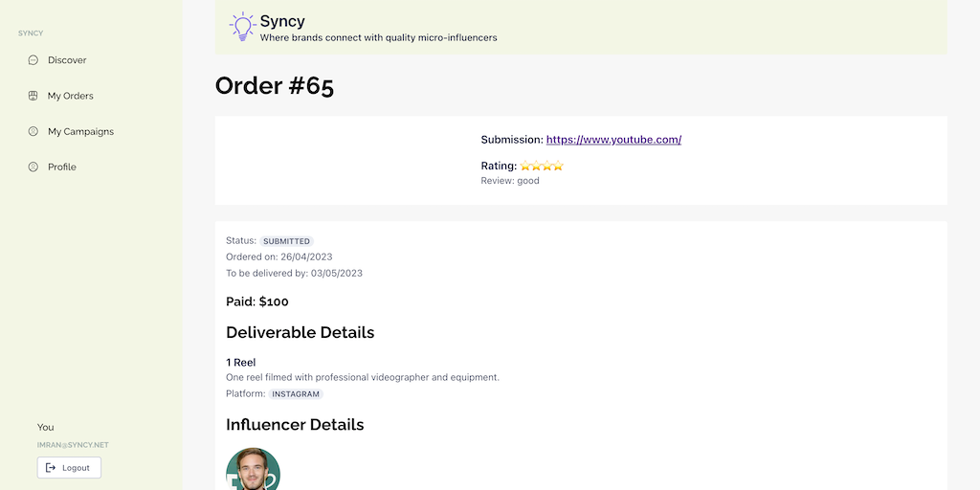
Task: Click the INSTAGRAM platform badge
Action: 296,394
